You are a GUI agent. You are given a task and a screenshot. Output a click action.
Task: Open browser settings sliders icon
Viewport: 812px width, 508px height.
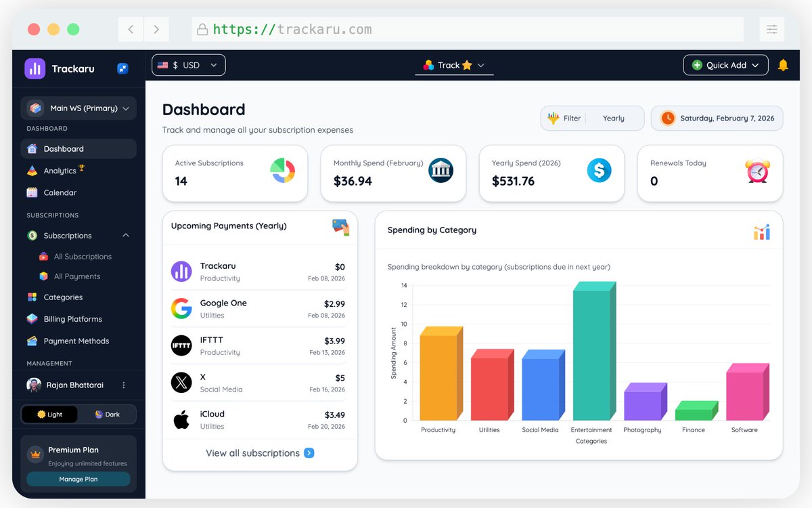tap(771, 29)
